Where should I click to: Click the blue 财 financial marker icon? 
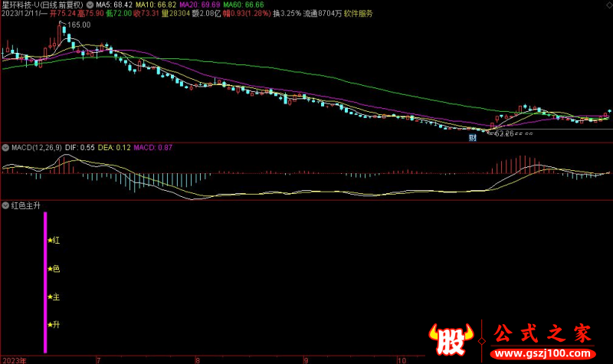pos(472,137)
